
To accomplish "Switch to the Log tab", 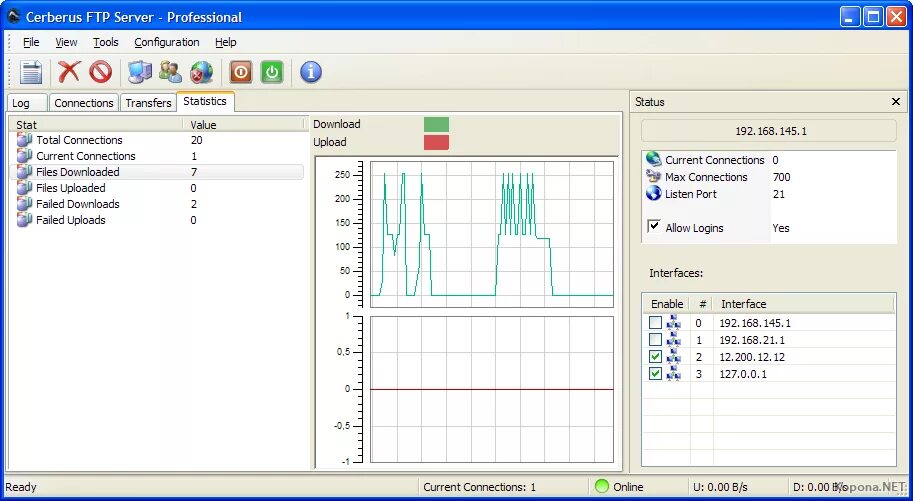I will click(x=26, y=103).
